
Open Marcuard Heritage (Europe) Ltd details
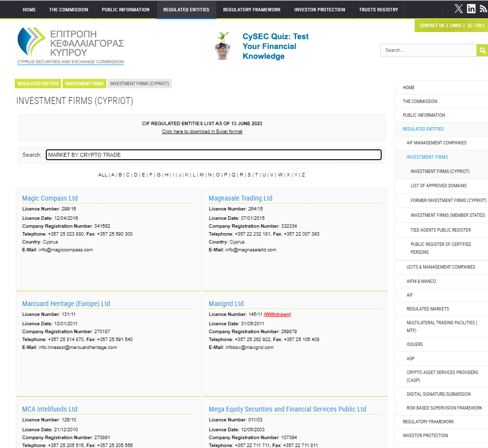coord(66,304)
